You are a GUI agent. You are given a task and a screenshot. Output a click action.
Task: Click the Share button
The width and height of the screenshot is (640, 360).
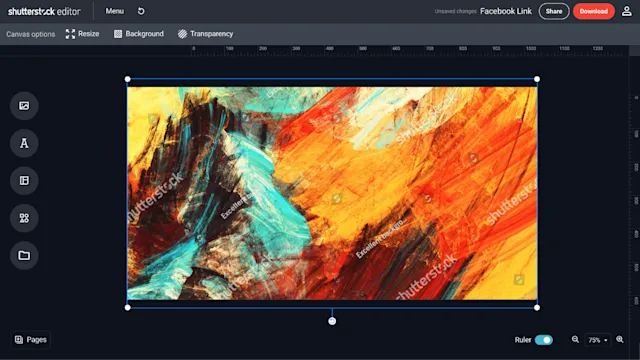[554, 11]
